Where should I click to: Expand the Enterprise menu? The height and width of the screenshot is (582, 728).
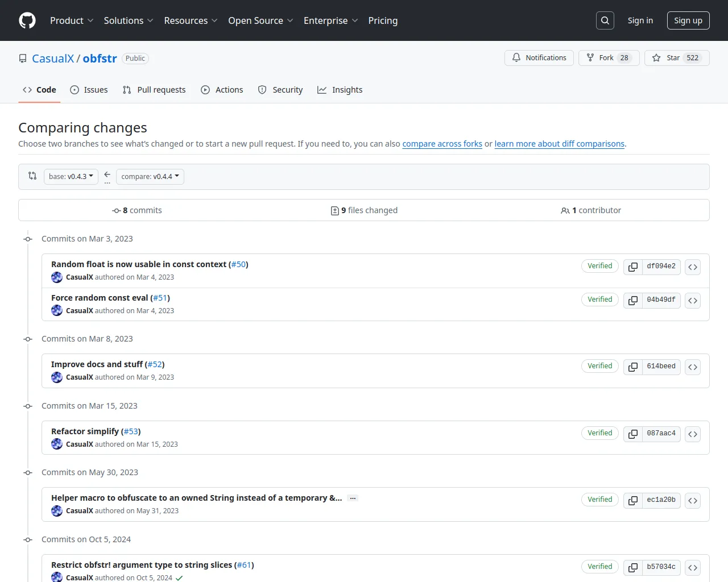coord(330,20)
